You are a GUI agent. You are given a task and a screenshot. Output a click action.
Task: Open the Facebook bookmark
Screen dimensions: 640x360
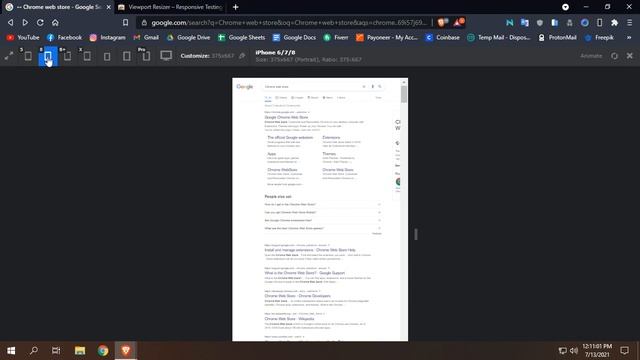coord(64,38)
